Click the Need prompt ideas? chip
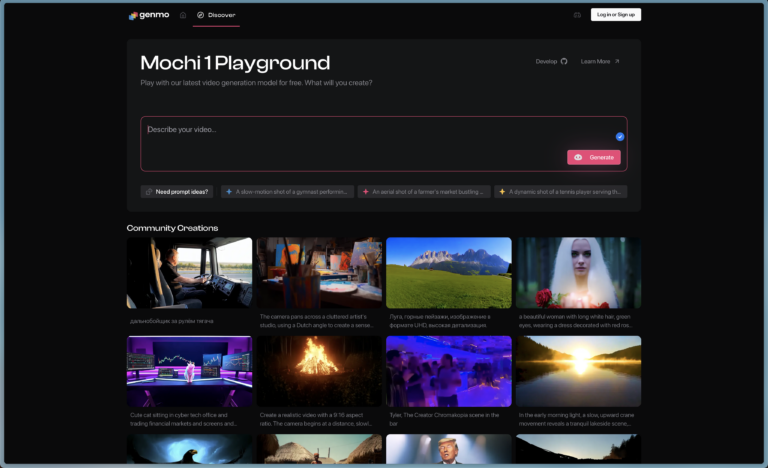768x468 pixels. pos(177,191)
